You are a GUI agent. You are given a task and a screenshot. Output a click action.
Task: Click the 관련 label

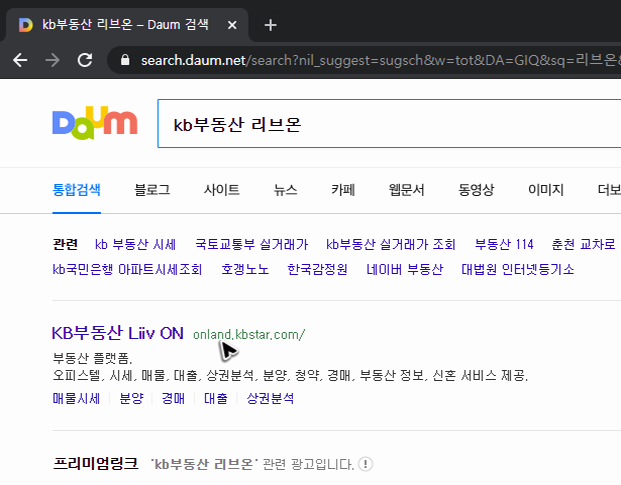click(65, 245)
